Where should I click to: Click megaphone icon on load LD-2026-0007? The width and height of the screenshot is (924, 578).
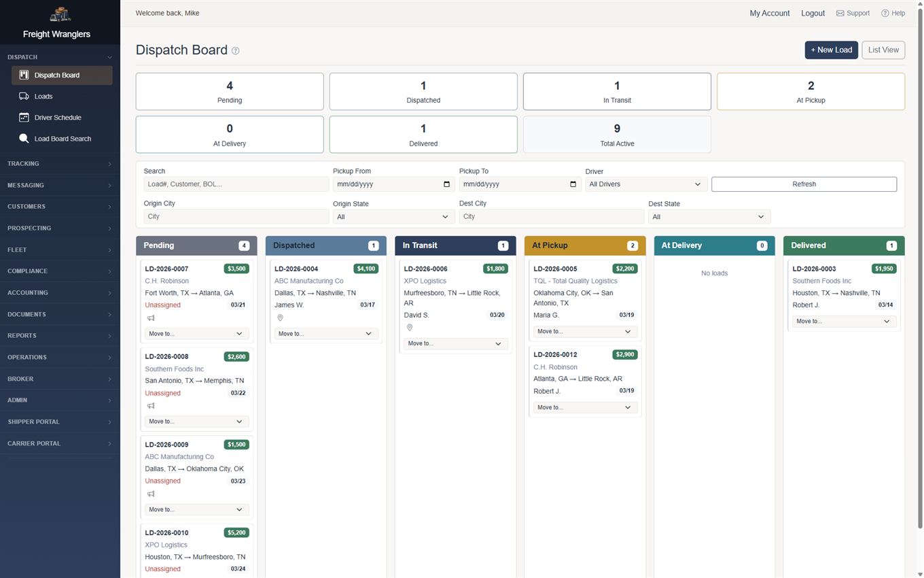click(151, 318)
